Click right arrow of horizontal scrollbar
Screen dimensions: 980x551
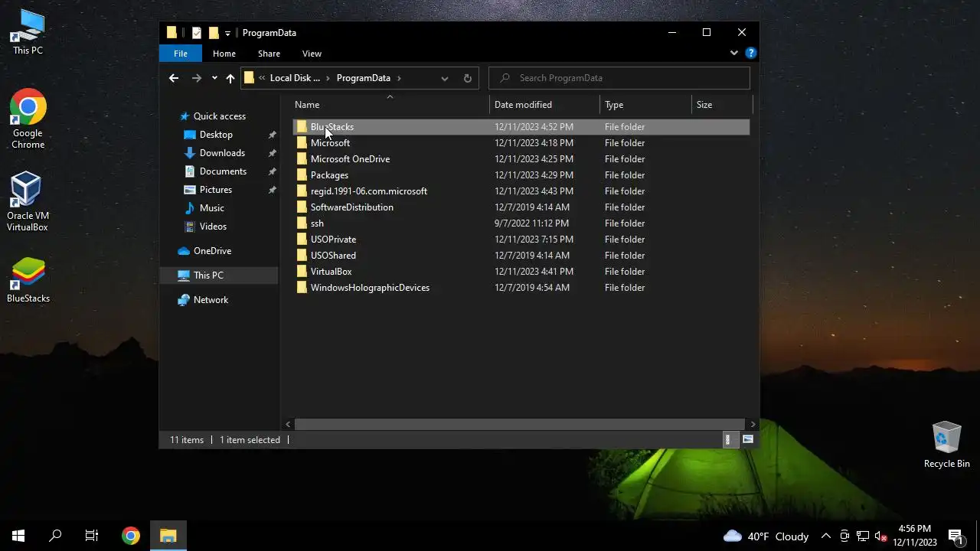pos(753,424)
